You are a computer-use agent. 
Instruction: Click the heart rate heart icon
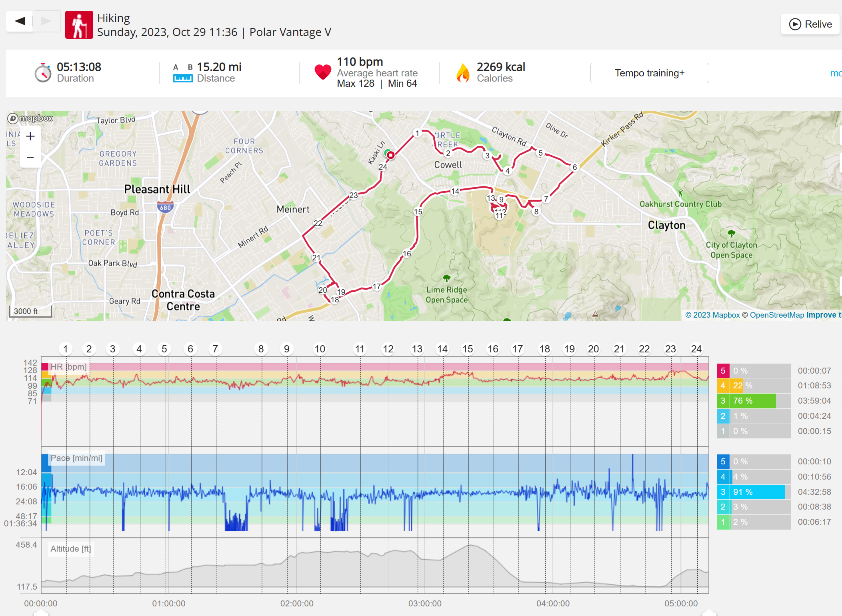(323, 72)
